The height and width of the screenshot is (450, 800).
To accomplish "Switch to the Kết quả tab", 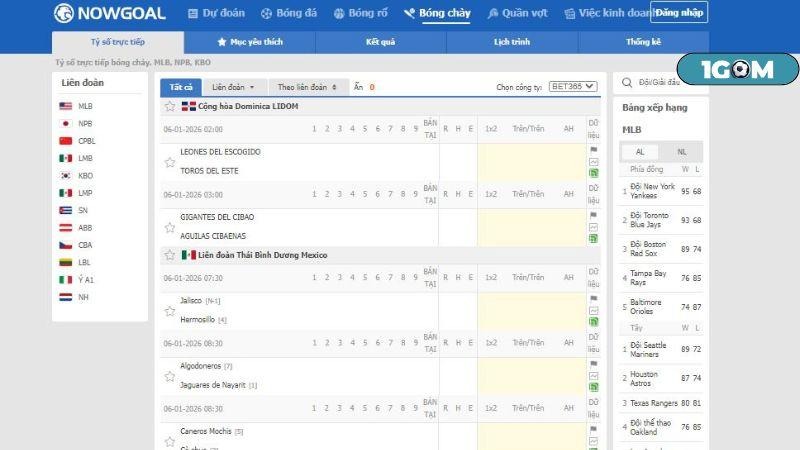I will (381, 42).
